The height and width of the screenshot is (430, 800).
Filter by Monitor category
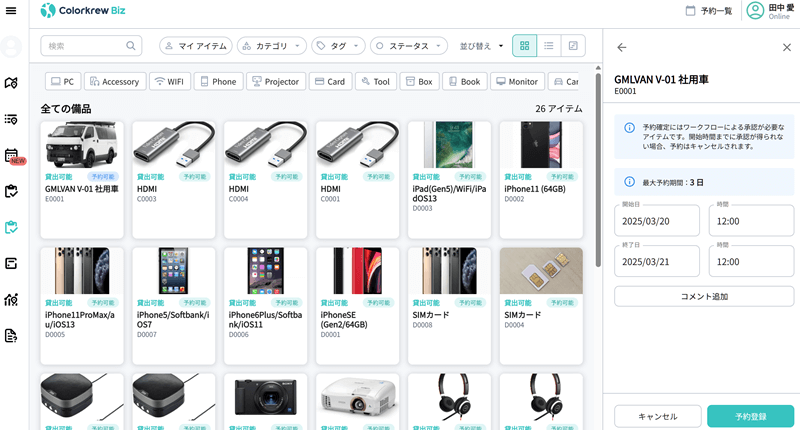517,82
